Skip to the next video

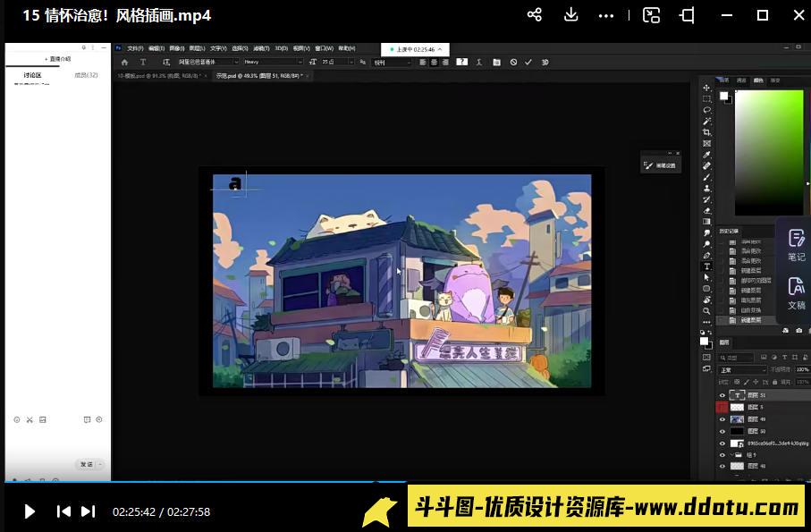(x=89, y=511)
